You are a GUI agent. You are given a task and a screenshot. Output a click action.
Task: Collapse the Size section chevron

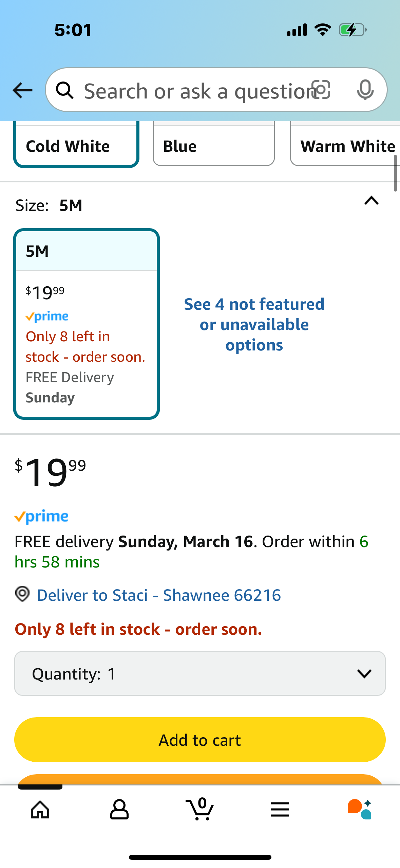point(372,201)
